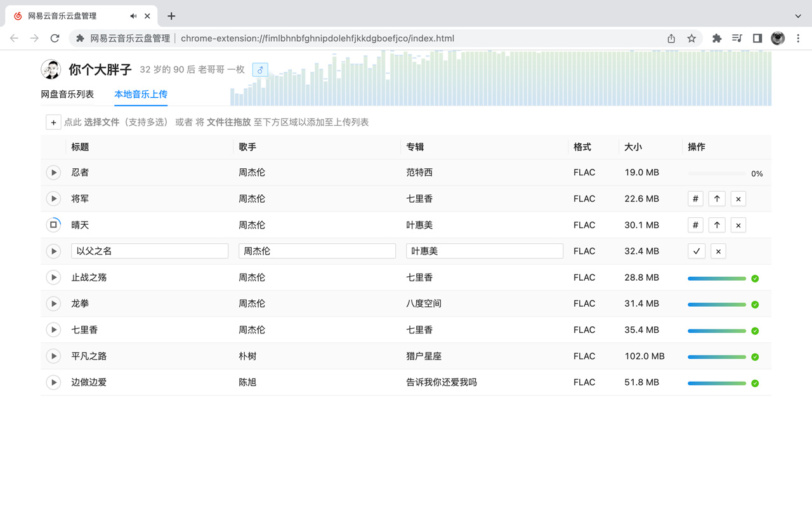Edit track number of 将军

click(x=695, y=198)
